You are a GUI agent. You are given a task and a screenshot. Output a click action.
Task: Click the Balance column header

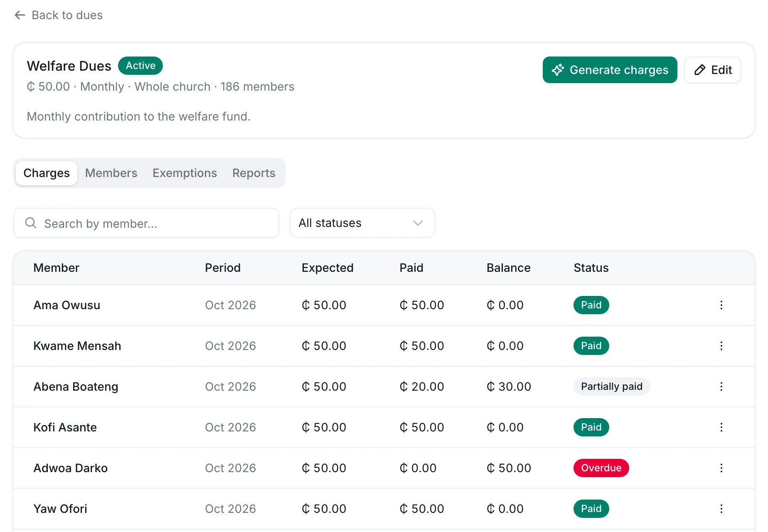click(508, 268)
